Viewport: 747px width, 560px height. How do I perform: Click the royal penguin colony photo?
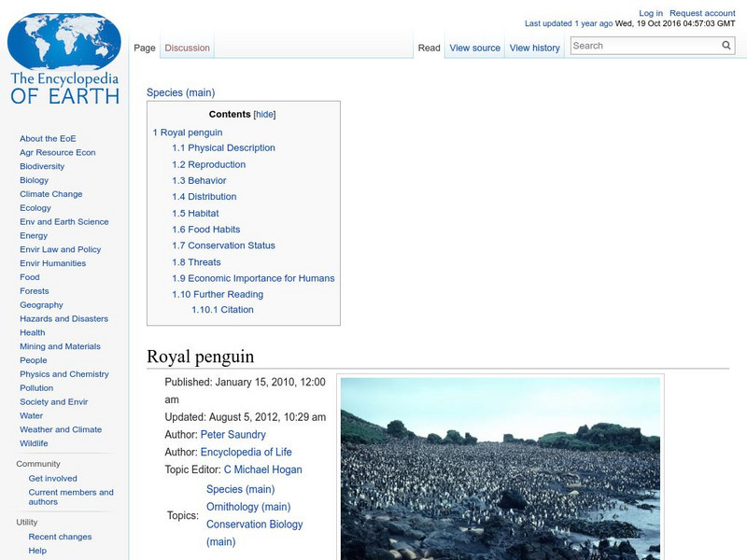click(x=500, y=469)
